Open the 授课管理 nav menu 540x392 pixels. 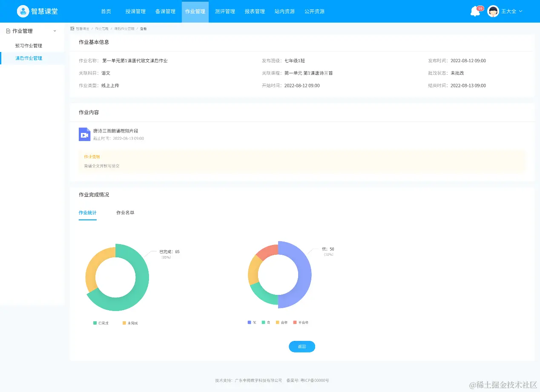pyautogui.click(x=135, y=12)
